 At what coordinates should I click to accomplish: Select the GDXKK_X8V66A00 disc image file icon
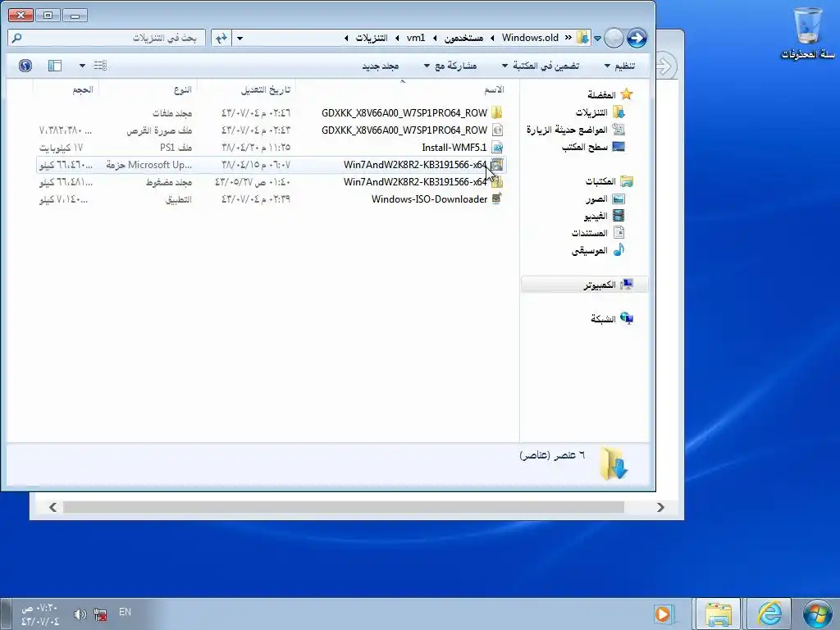pyautogui.click(x=497, y=130)
